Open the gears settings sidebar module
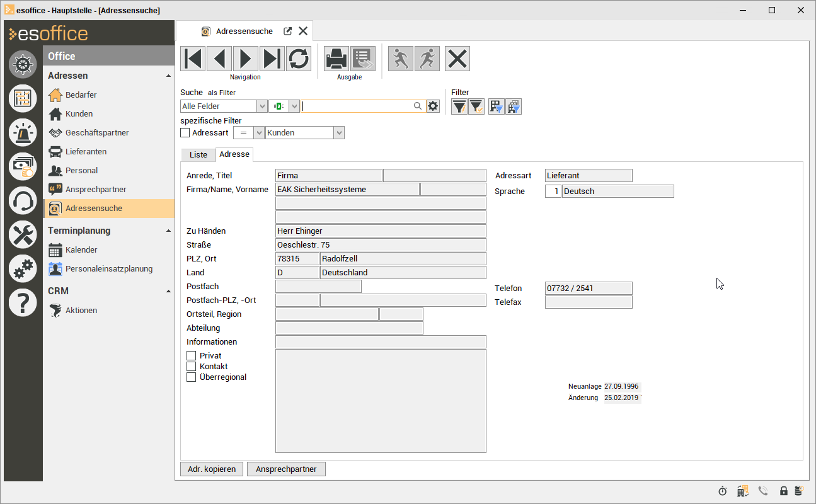 pos(23,269)
